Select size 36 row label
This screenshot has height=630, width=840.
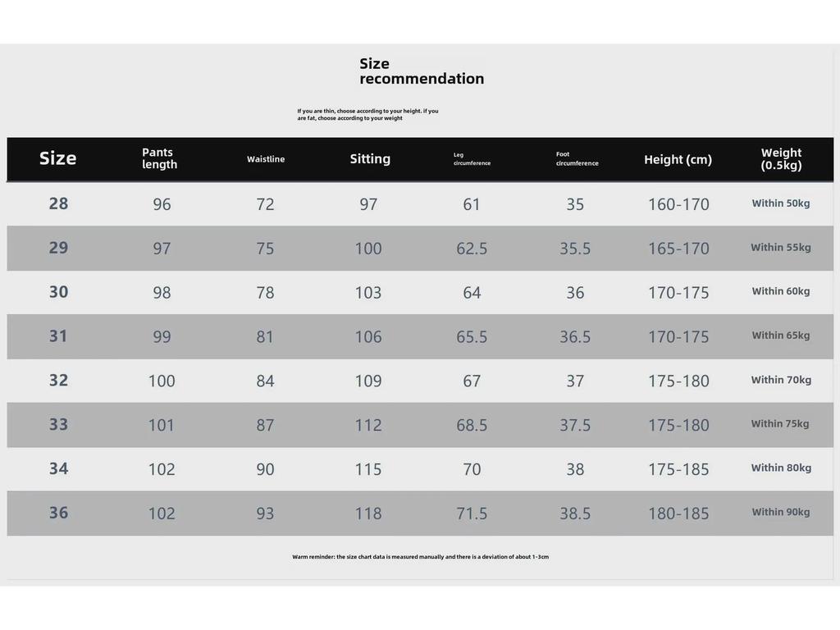[x=58, y=513]
